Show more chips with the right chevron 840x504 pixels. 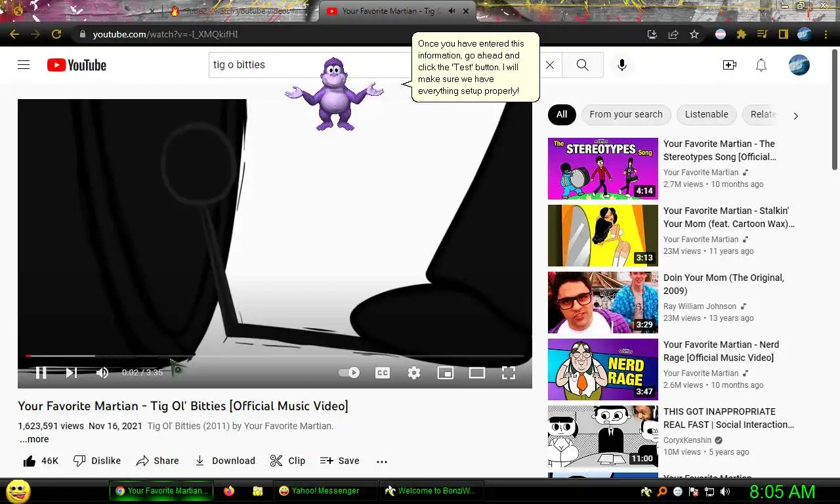pyautogui.click(x=795, y=115)
